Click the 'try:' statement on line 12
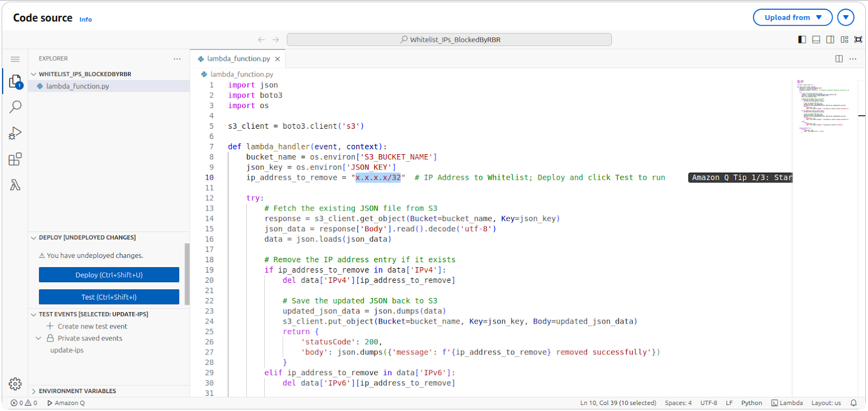Image resolution: width=868 pixels, height=411 pixels. [x=255, y=198]
